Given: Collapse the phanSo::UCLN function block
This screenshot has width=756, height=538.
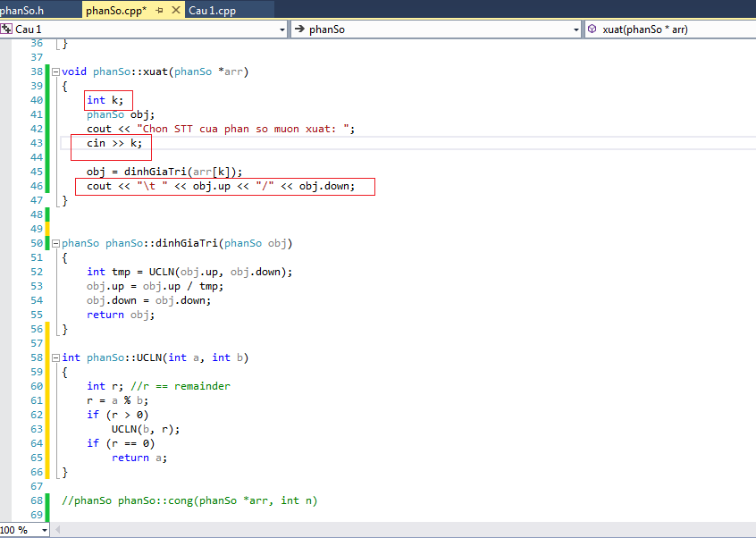Looking at the screenshot, I should coord(55,357).
